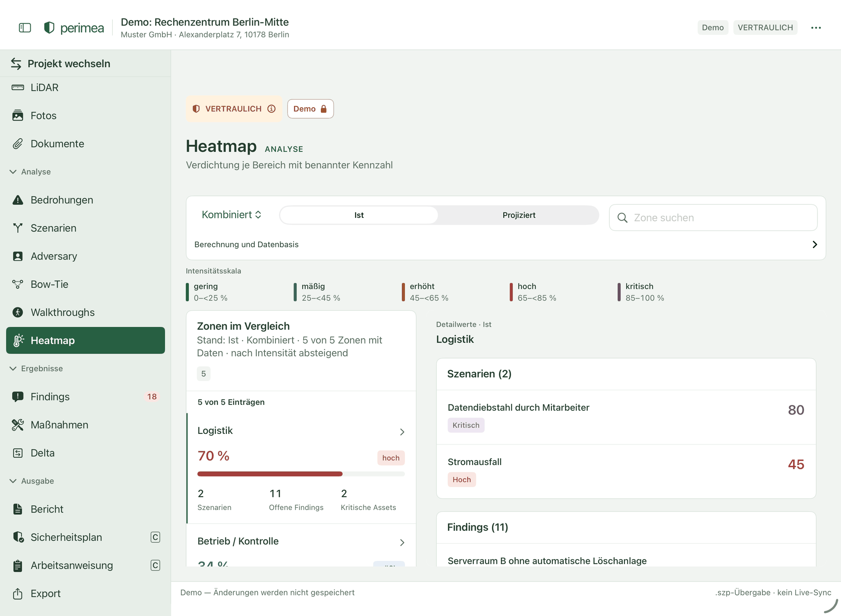The width and height of the screenshot is (841, 616).
Task: Open Export via the share icon
Action: (x=18, y=594)
